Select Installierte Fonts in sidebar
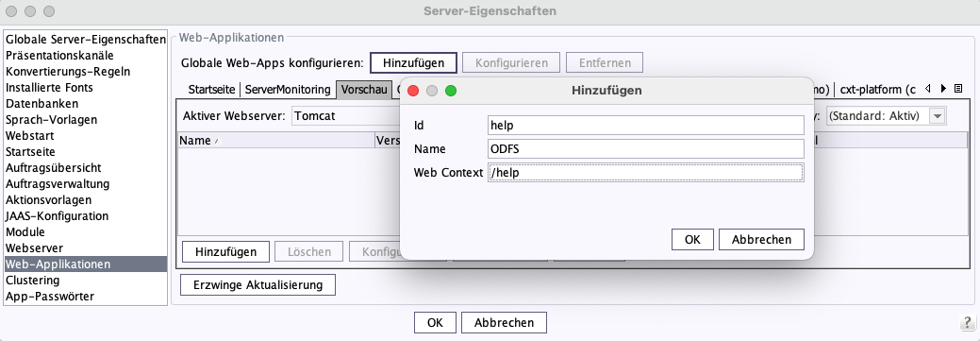 (86, 88)
